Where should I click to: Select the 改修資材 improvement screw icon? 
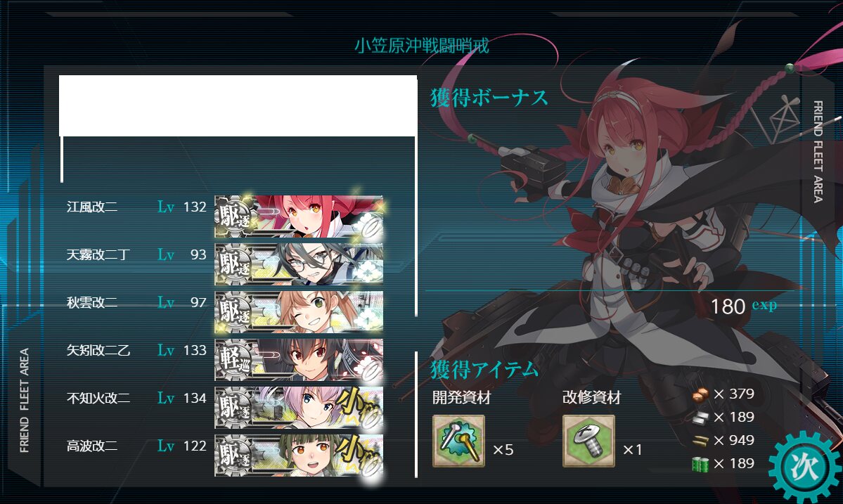click(588, 441)
